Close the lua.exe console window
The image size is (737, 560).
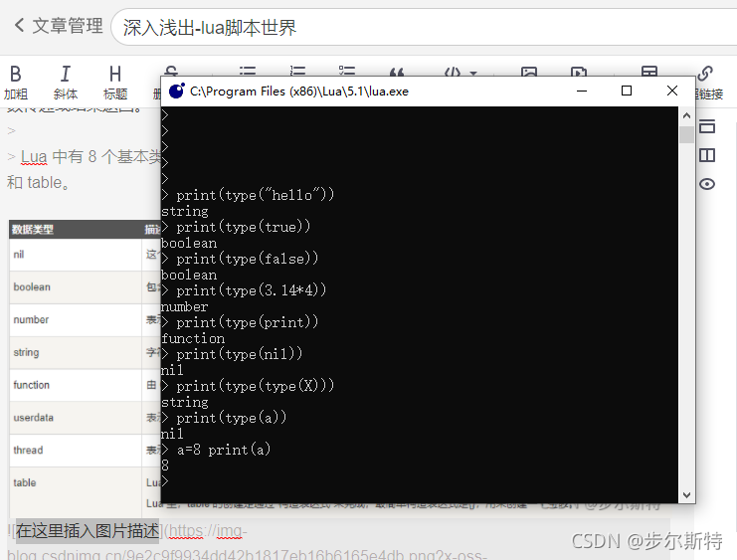pos(672,92)
